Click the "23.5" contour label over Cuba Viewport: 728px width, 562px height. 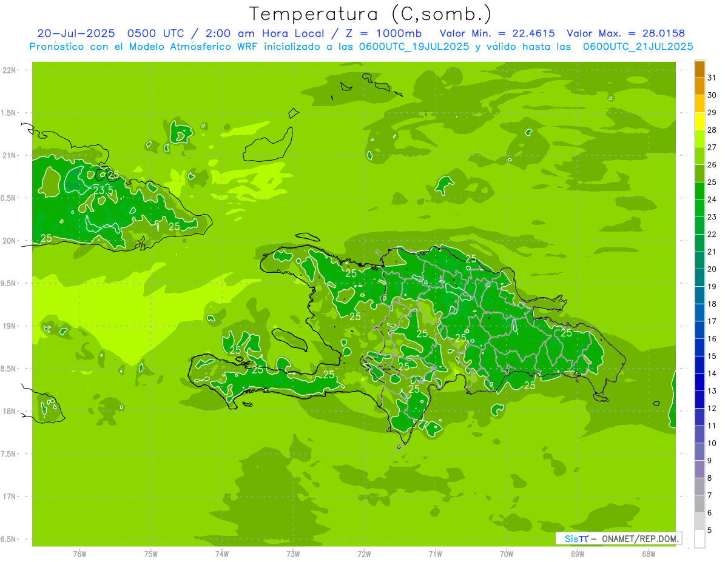[x=103, y=190]
